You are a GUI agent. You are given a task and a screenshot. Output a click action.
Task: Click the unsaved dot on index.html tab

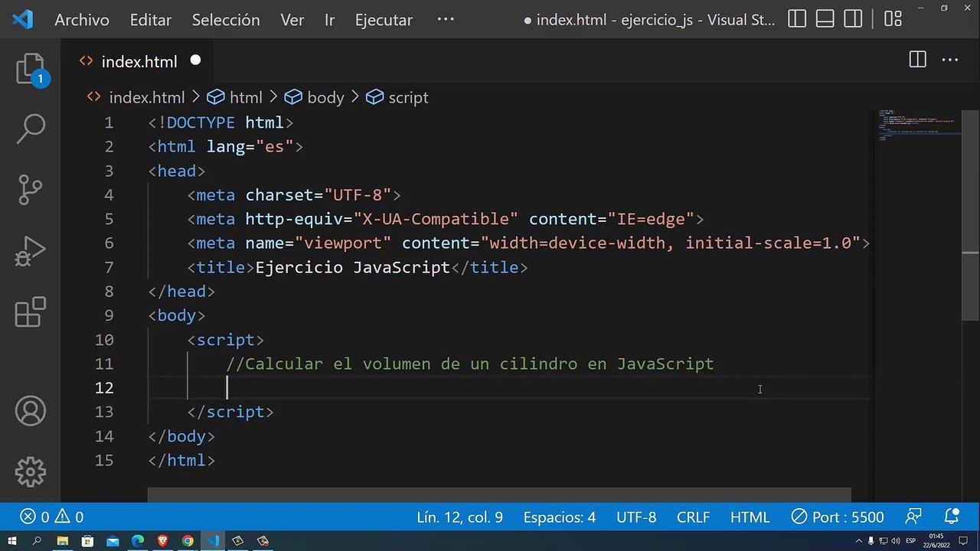point(195,60)
